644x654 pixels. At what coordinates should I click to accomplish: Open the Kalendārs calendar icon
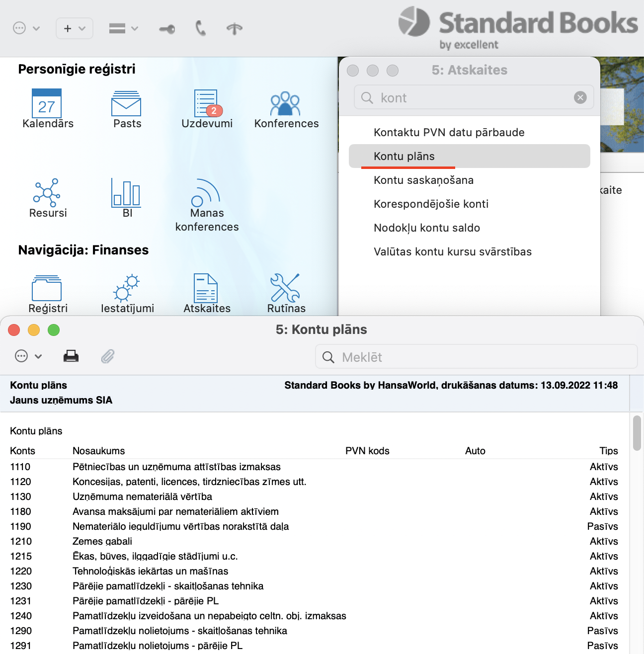click(x=47, y=103)
